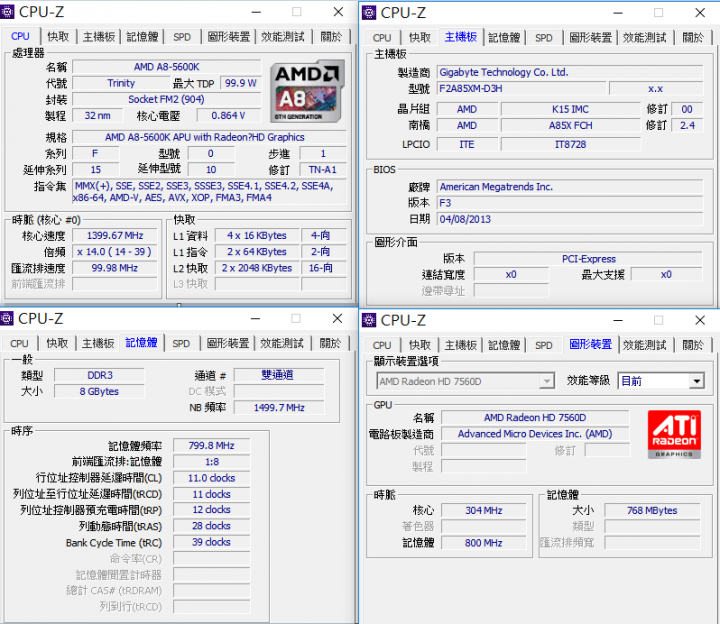
Task: Click the 核心電壓 value 0.864 V
Action: click(228, 116)
